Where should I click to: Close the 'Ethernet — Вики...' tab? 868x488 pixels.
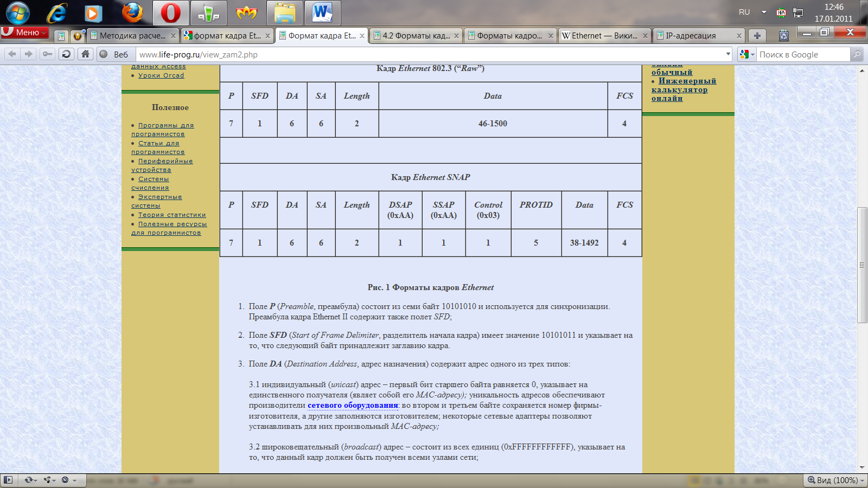(645, 36)
